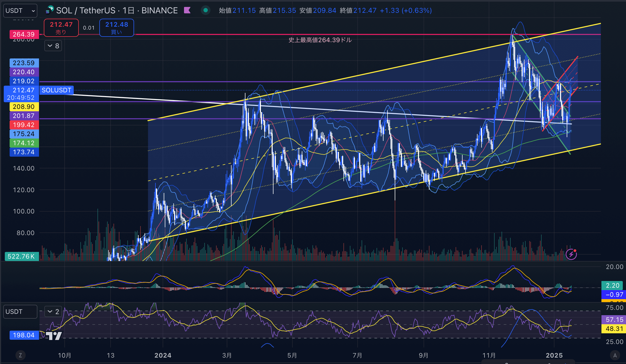The height and width of the screenshot is (364, 626).
Task: Click the 2024 time axis label
Action: tap(163, 355)
